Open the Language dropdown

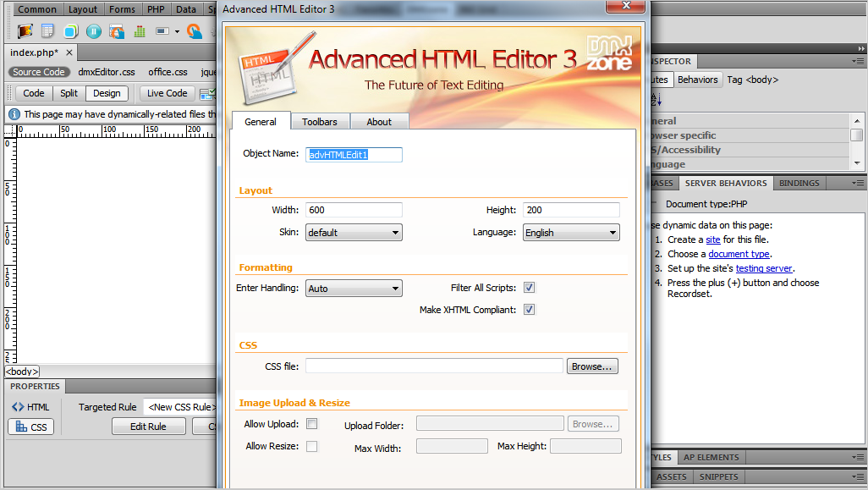(x=571, y=233)
